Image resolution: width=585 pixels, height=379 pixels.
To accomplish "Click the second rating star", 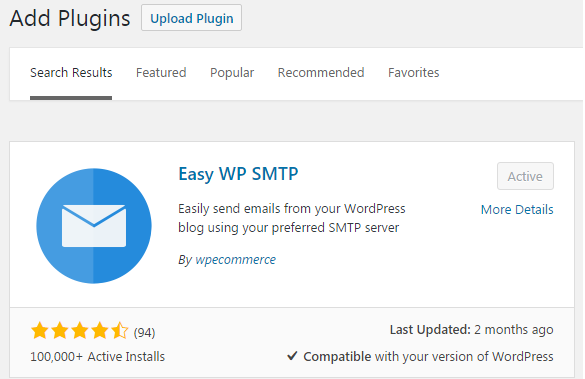I will [60, 331].
